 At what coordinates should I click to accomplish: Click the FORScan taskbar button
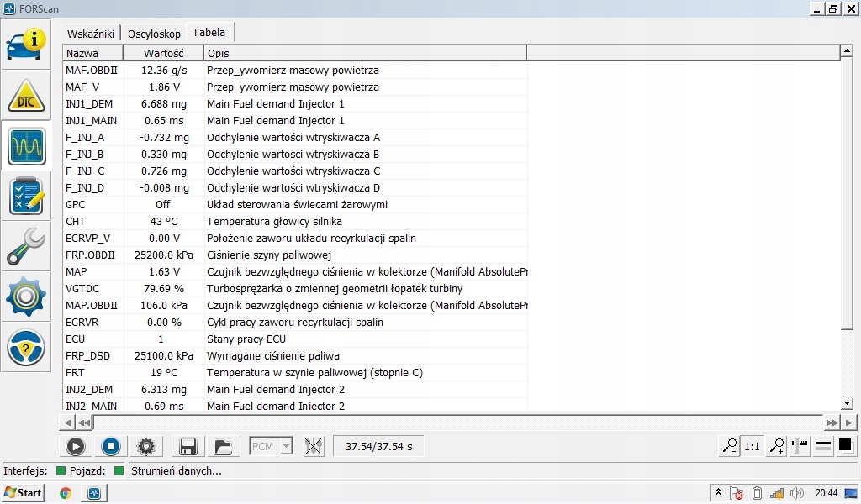[x=94, y=493]
